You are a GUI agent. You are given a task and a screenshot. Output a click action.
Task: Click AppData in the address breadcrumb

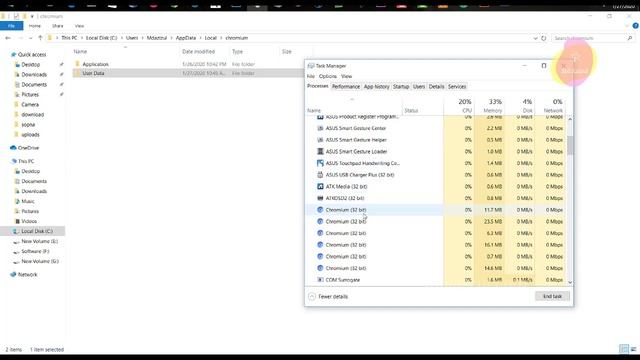pyautogui.click(x=186, y=38)
